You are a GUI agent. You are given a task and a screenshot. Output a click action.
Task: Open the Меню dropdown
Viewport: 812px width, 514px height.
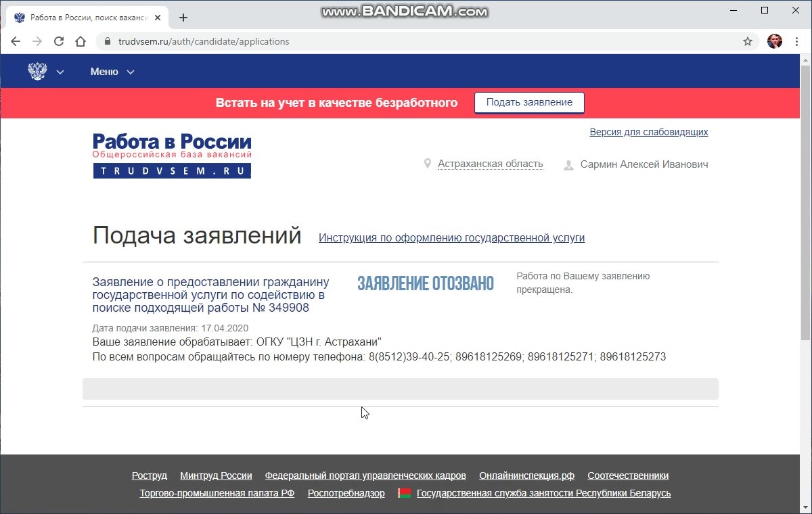pos(112,72)
